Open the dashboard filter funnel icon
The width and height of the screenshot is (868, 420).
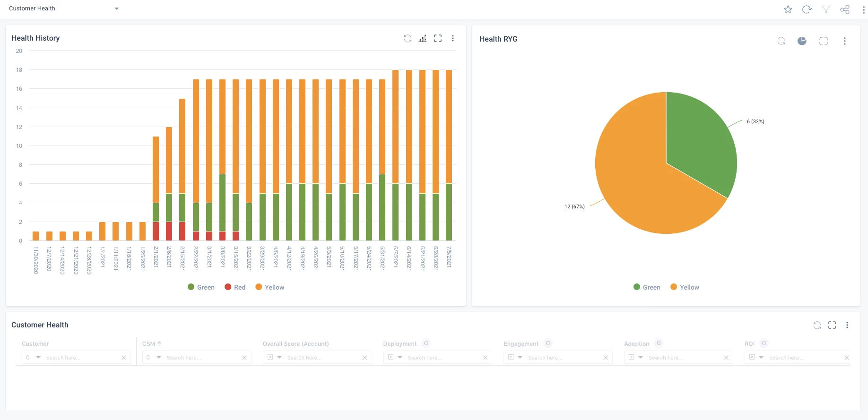826,9
